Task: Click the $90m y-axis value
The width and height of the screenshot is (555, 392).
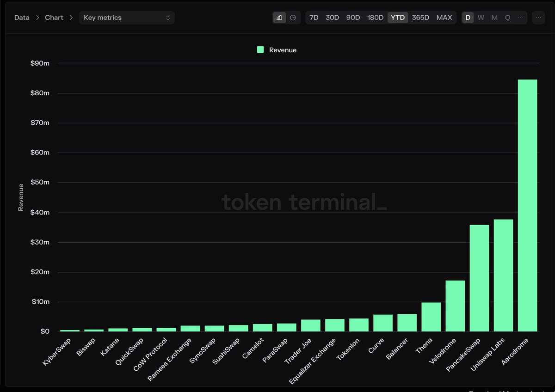Action: tap(40, 63)
